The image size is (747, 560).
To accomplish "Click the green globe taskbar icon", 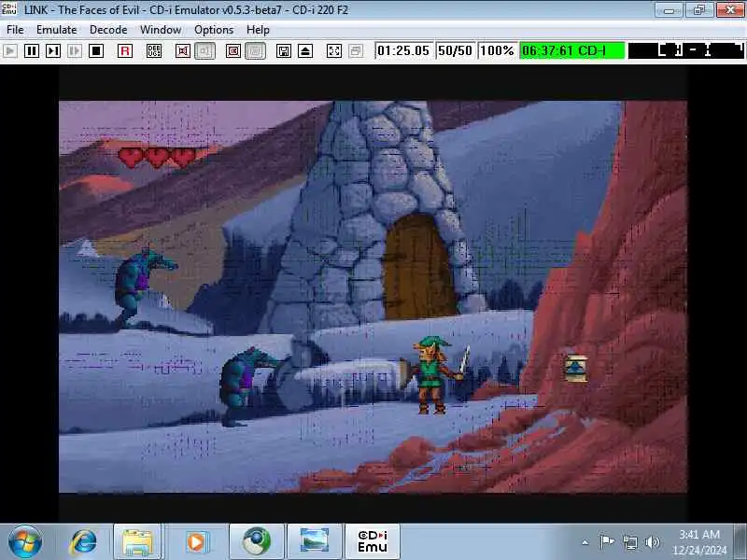I will (256, 542).
